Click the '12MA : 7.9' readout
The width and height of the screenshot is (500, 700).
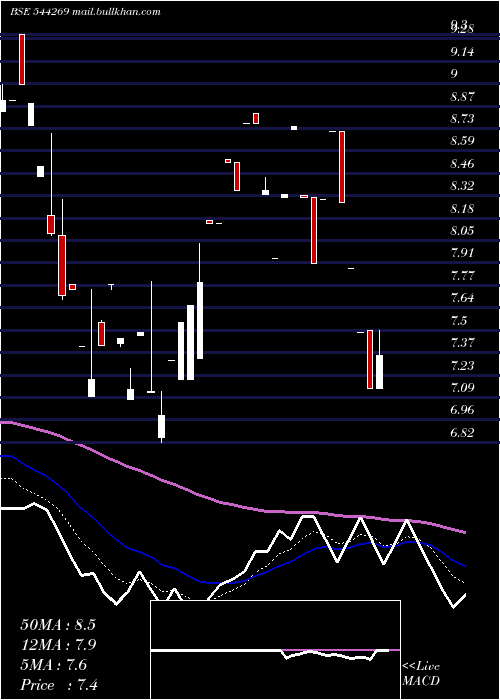click(58, 645)
